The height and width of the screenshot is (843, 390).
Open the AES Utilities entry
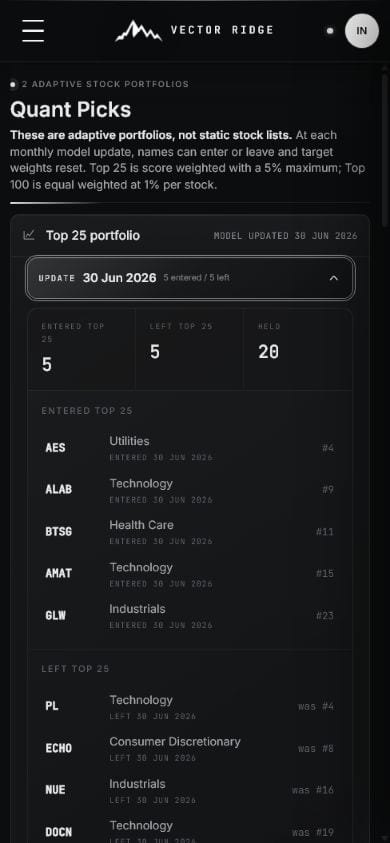click(x=190, y=448)
